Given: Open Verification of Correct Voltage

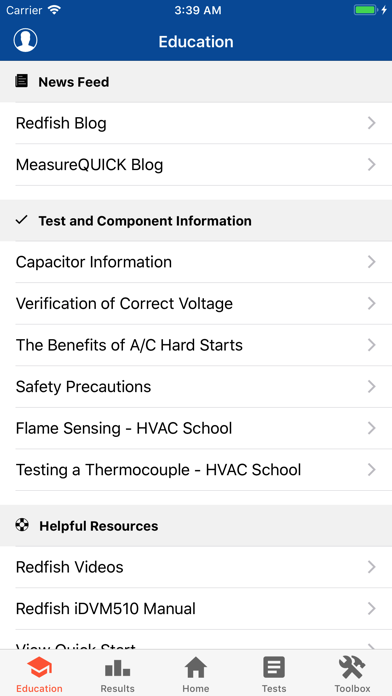Looking at the screenshot, I should [x=196, y=304].
